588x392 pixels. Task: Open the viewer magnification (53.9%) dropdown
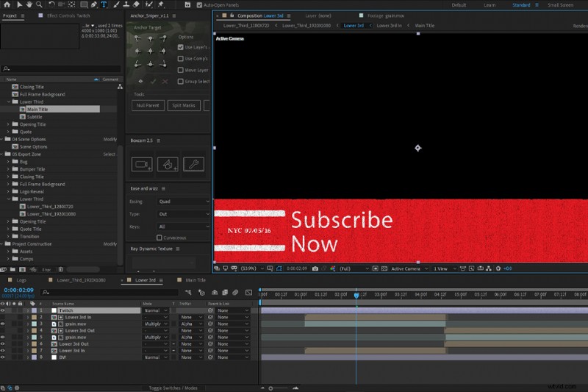pos(252,268)
